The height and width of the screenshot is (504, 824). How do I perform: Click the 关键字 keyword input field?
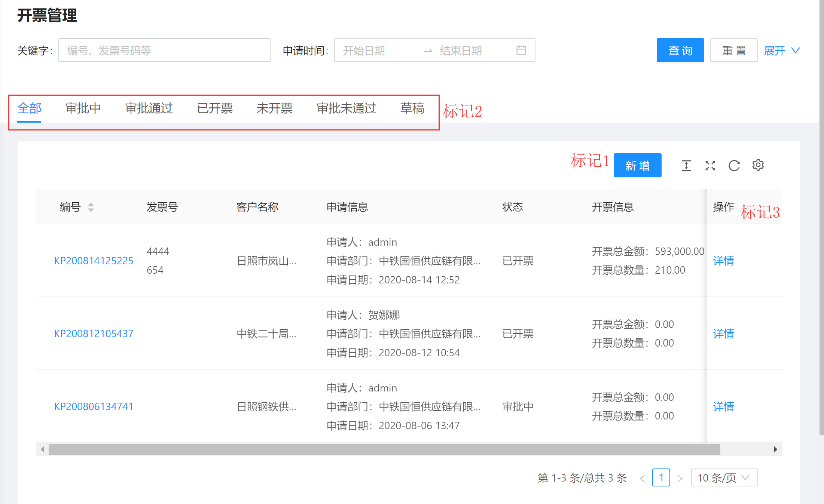[x=164, y=50]
